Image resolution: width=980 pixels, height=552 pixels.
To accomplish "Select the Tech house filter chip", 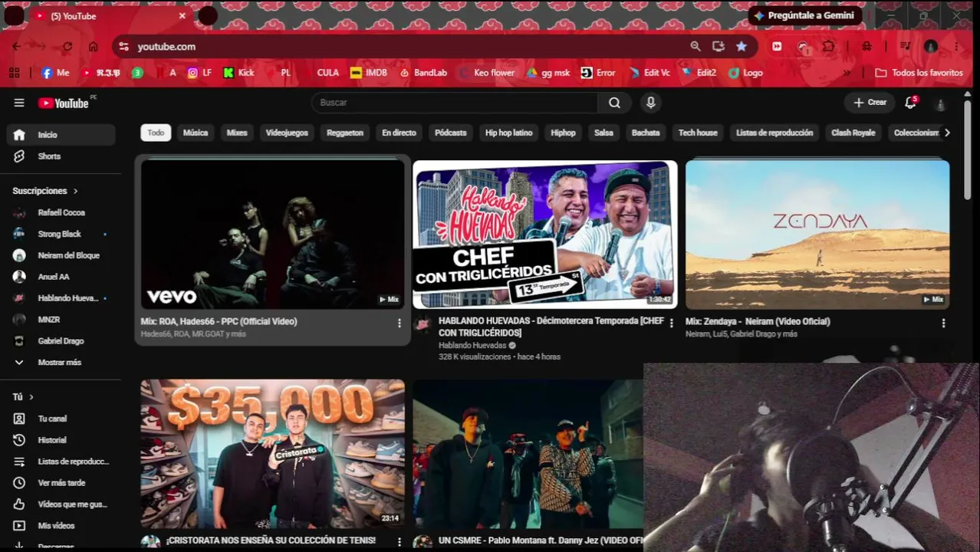I will coord(698,133).
